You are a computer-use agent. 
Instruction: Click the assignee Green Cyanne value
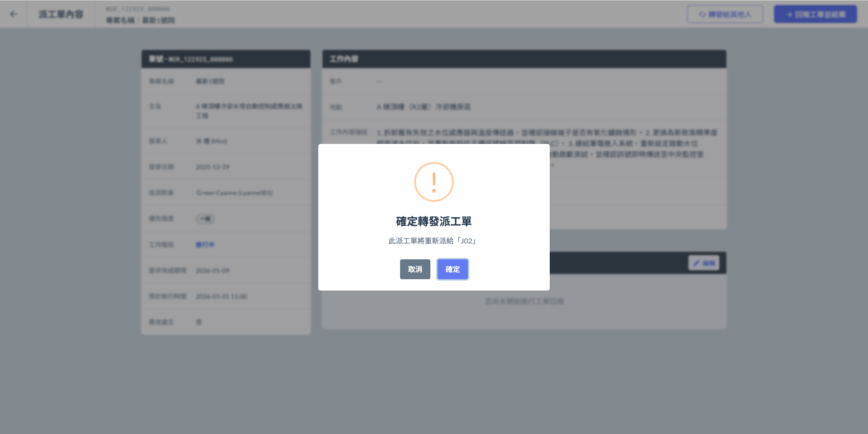(x=234, y=193)
